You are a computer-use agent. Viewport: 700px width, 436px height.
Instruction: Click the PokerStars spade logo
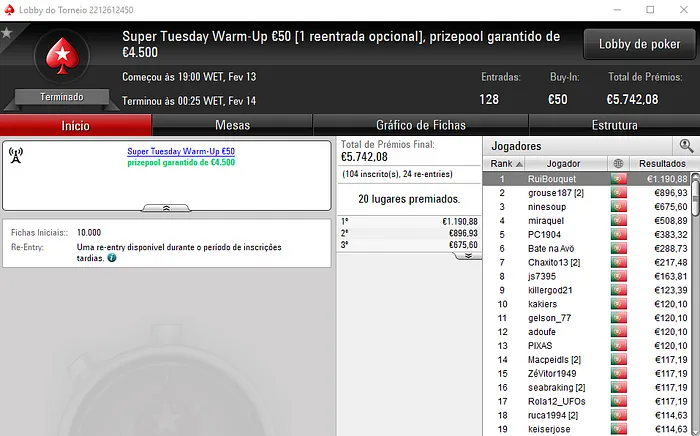click(x=62, y=56)
